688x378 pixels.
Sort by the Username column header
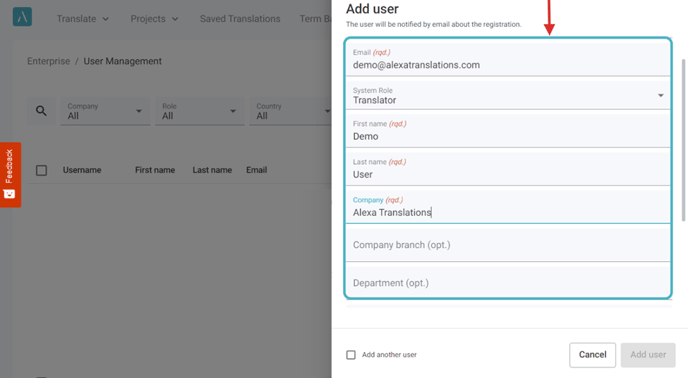coord(82,170)
